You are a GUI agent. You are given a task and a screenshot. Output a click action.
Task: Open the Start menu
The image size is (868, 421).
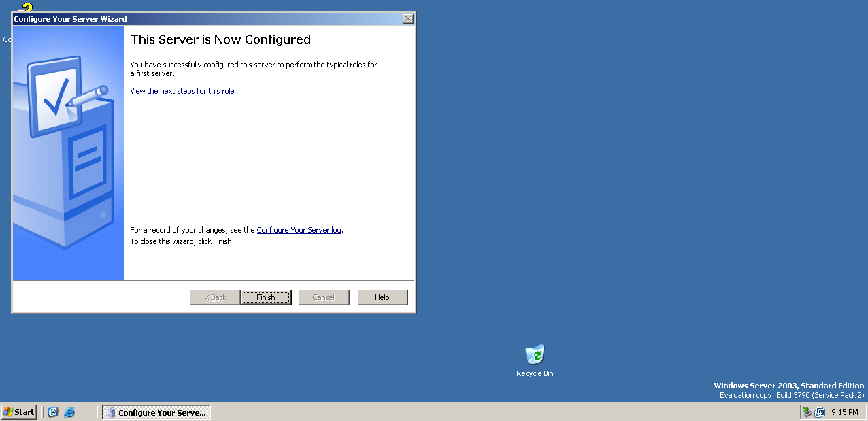(19, 412)
